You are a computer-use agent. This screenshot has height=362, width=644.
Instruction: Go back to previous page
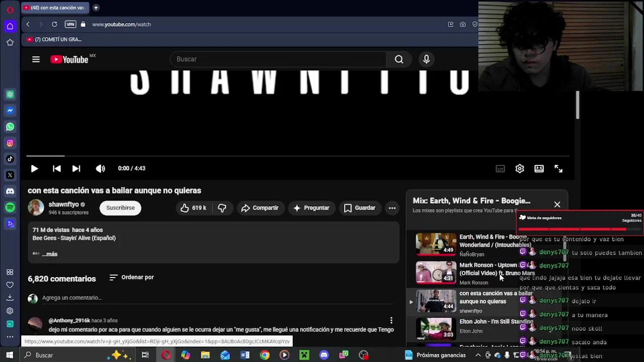tap(28, 24)
